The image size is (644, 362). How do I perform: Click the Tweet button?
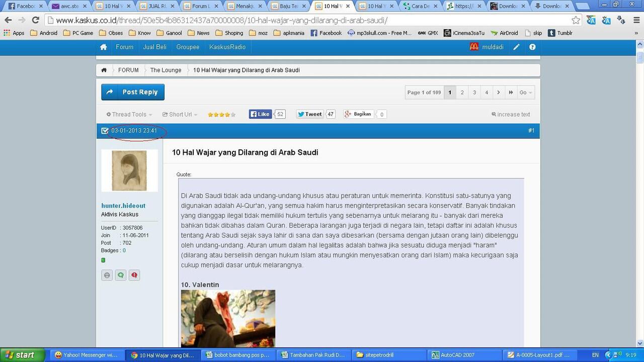point(310,114)
